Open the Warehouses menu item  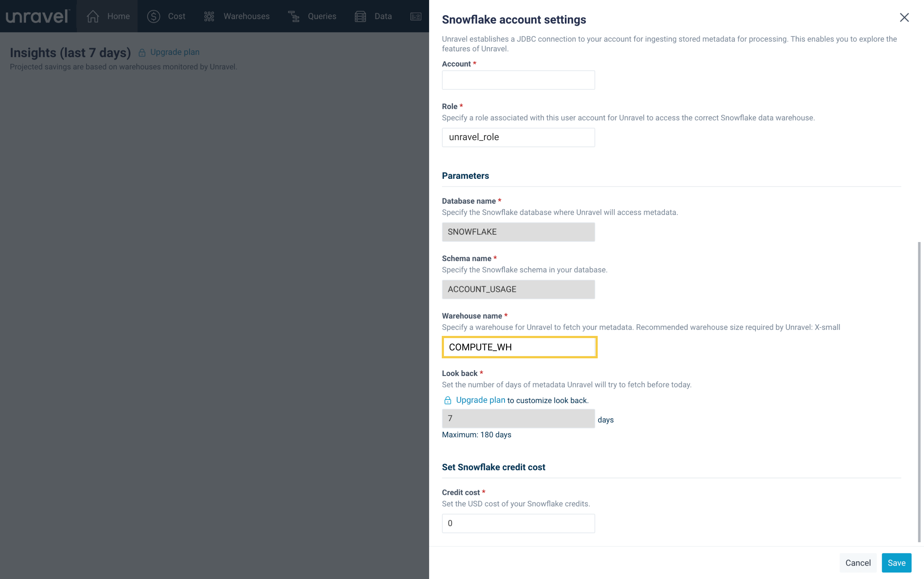247,16
